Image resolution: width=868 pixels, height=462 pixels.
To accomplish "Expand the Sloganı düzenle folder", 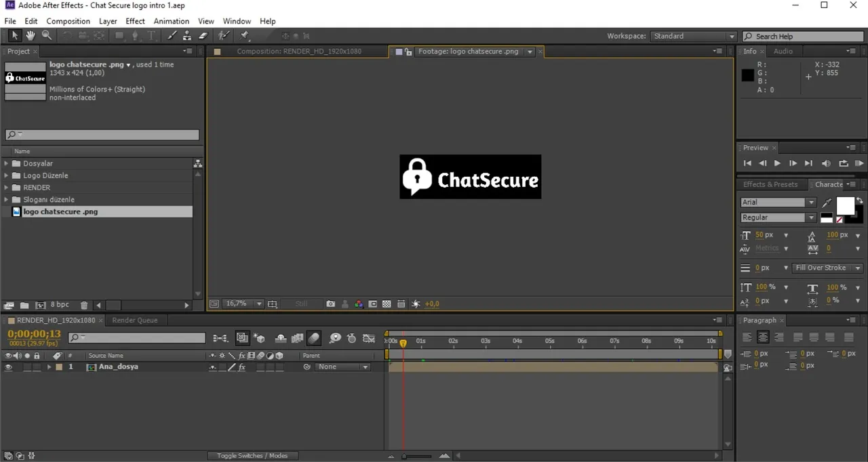I will (7, 200).
